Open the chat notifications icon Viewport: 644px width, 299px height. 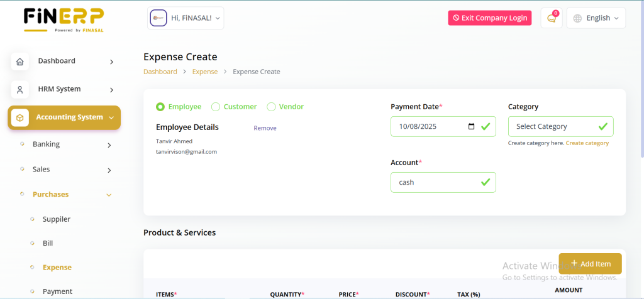[x=552, y=18]
